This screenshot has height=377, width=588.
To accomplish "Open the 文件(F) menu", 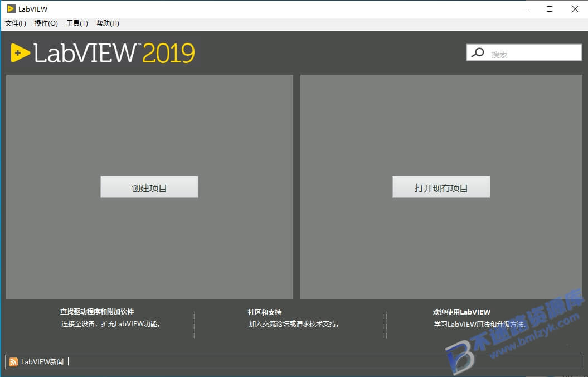I will (x=16, y=23).
